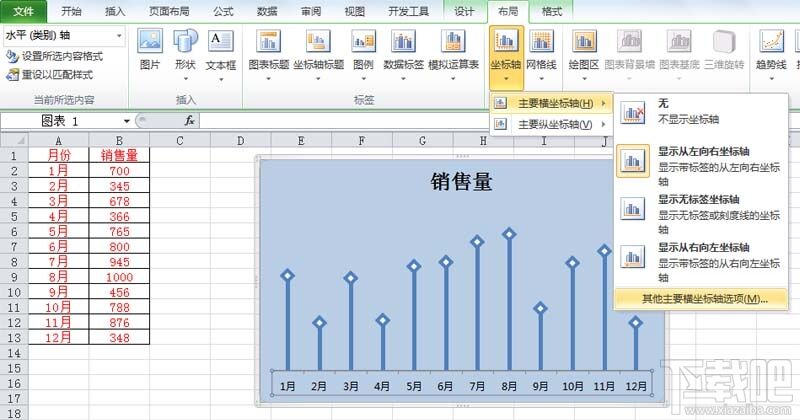Image resolution: width=800 pixels, height=420 pixels.
Task: Choose 显示无标签坐标轴 option
Action: (701, 213)
